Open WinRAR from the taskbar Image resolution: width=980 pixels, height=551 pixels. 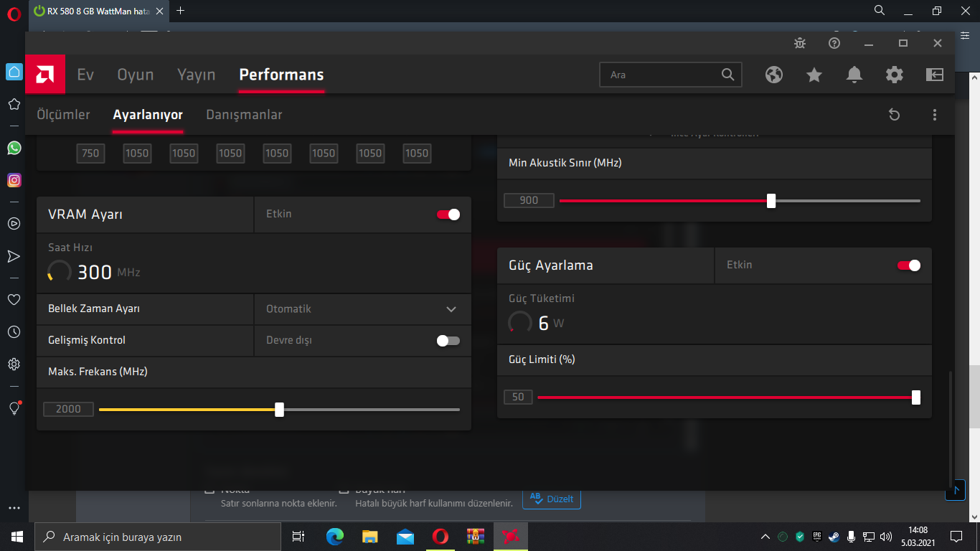[476, 537]
